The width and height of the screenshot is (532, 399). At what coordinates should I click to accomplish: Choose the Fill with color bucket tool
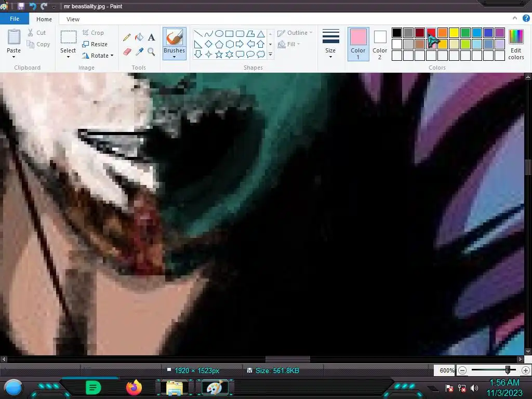pyautogui.click(x=139, y=37)
